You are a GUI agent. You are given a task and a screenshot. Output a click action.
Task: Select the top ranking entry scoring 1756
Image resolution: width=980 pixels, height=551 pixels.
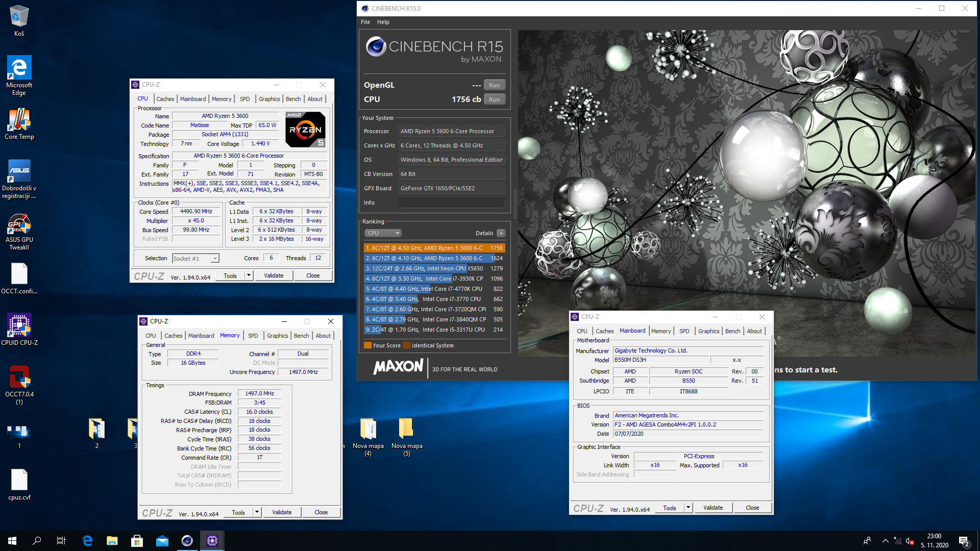(x=434, y=248)
